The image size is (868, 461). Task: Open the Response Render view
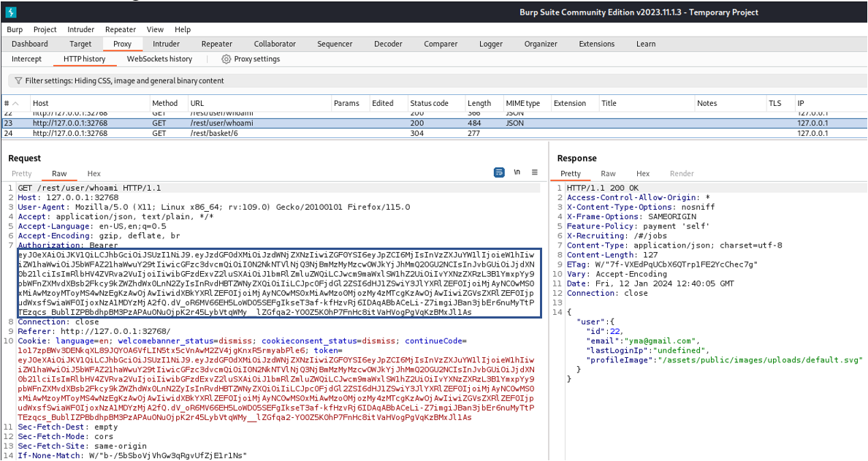pos(682,173)
